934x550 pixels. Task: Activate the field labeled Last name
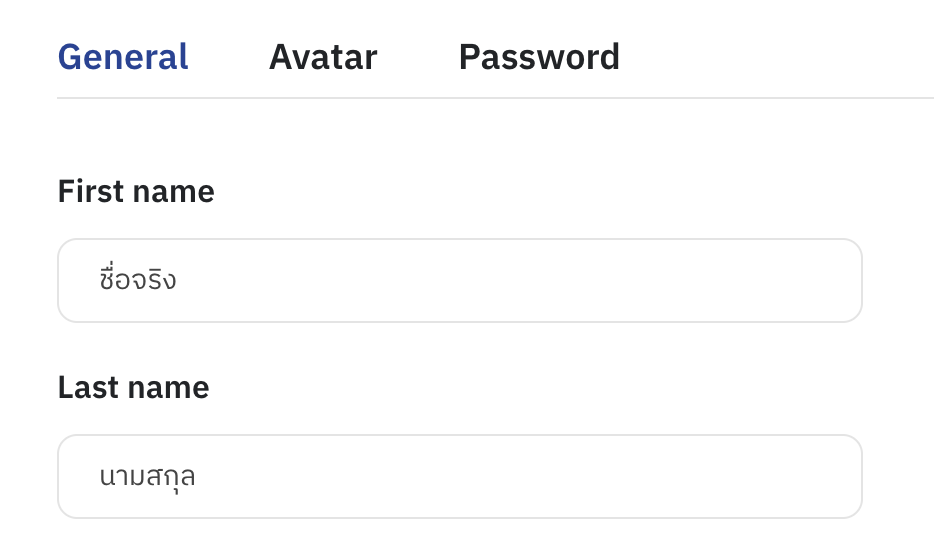pos(459,477)
